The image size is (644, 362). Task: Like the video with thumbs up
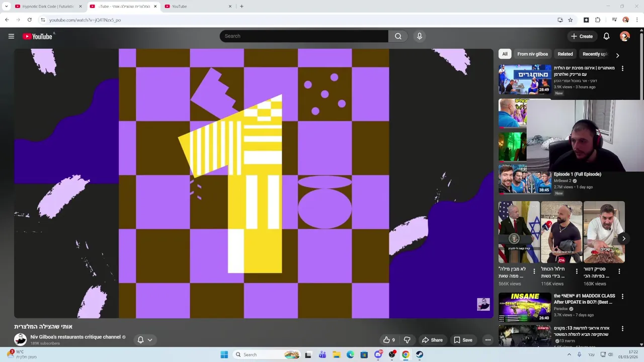tap(389, 340)
